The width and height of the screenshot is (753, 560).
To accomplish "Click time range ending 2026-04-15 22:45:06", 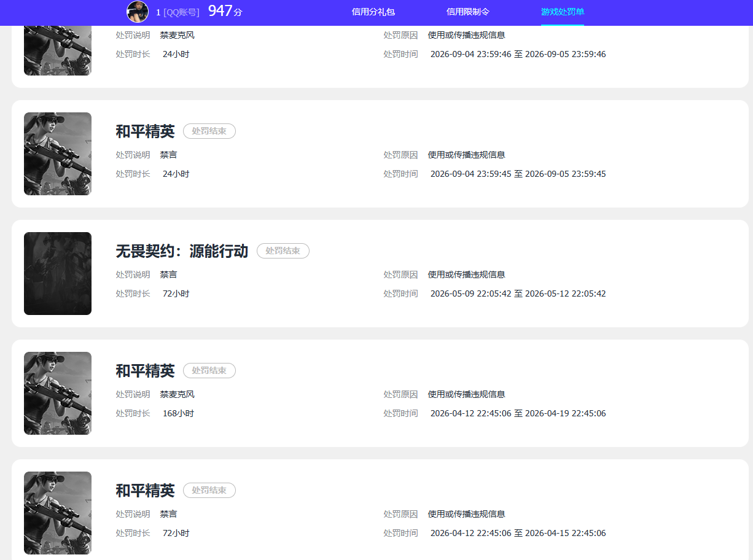I will 518,533.
